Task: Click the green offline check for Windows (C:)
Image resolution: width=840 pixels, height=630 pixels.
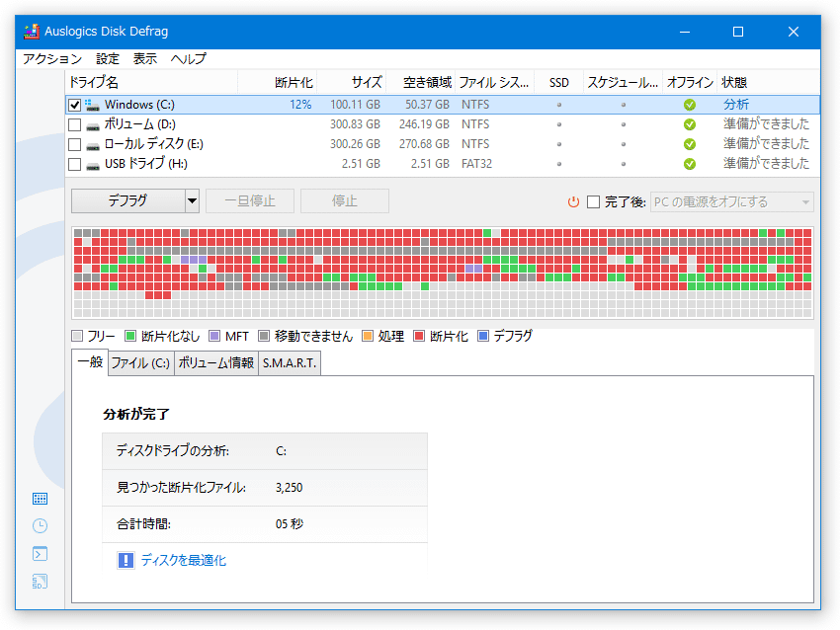Action: coord(690,105)
